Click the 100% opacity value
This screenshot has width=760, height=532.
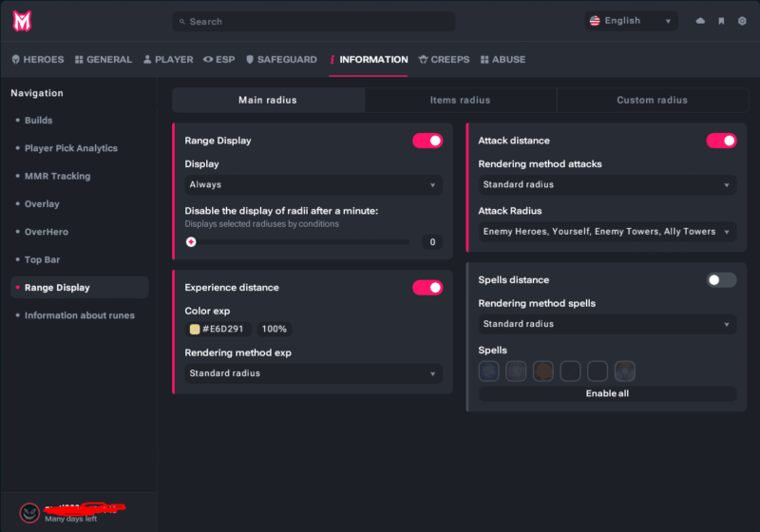[x=274, y=329]
